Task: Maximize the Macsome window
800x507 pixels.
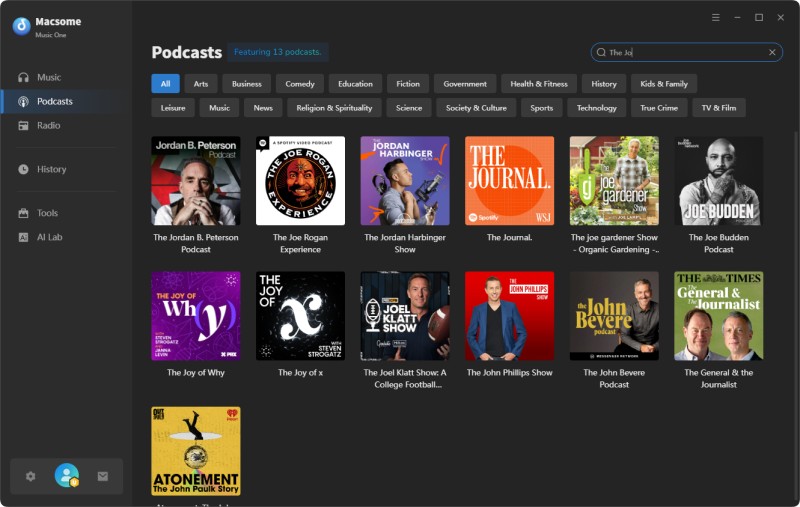Action: point(759,17)
